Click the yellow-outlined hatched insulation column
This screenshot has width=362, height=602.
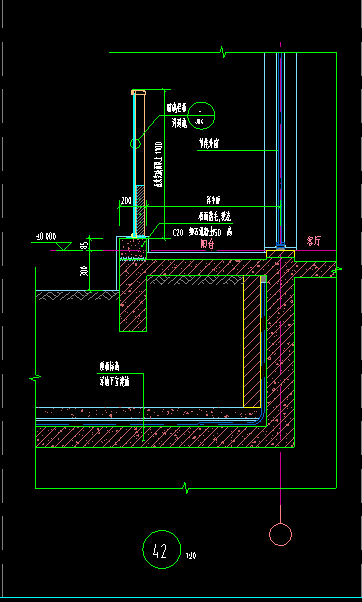tap(252, 341)
